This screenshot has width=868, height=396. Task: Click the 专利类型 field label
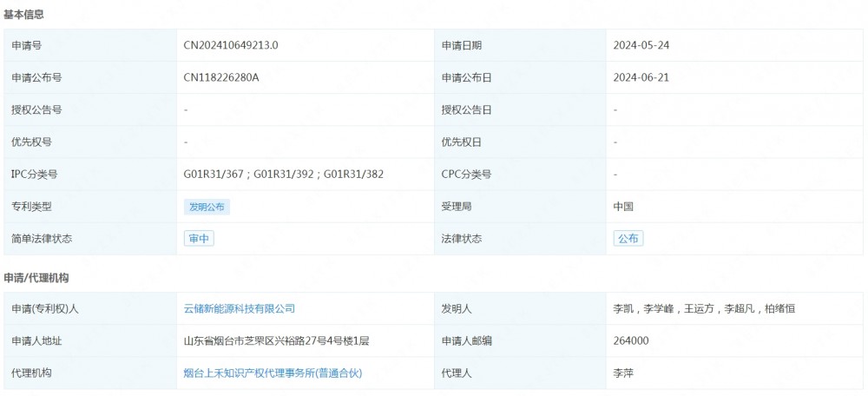tap(31, 207)
